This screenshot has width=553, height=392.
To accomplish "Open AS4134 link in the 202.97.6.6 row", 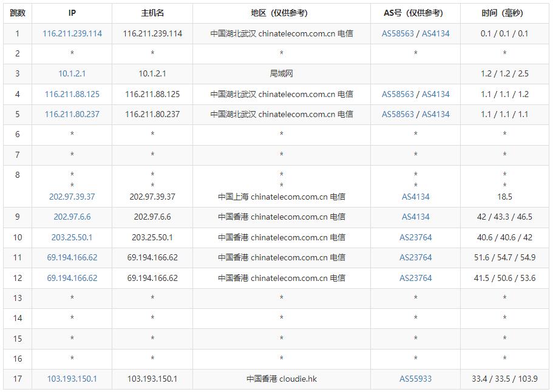I will pyautogui.click(x=415, y=217).
